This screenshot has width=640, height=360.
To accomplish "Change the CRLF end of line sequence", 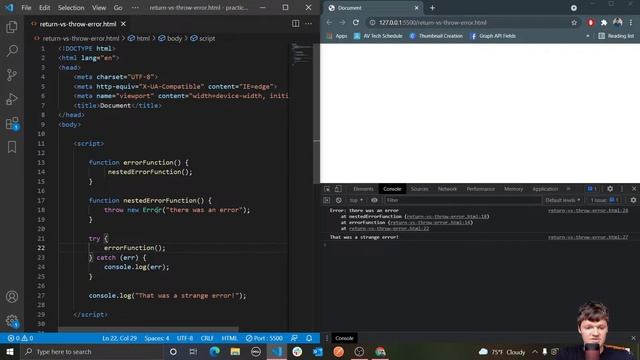I will [207, 338].
